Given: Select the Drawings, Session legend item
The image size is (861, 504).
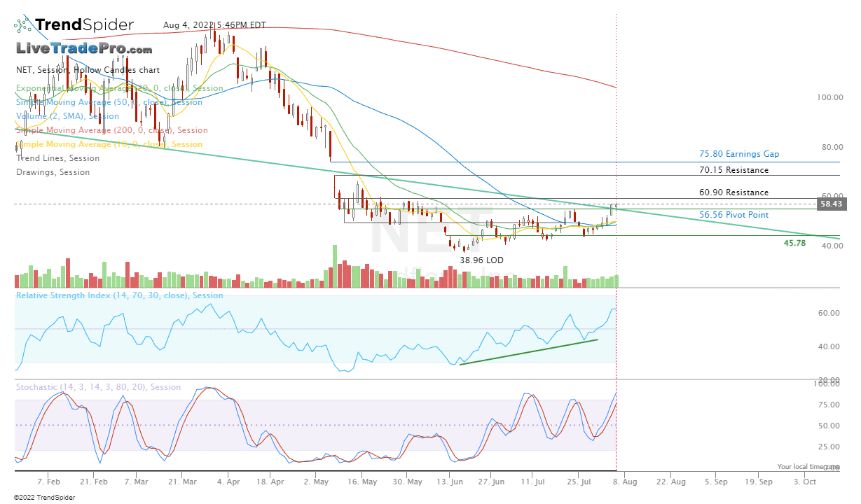Looking at the screenshot, I should coord(53,172).
